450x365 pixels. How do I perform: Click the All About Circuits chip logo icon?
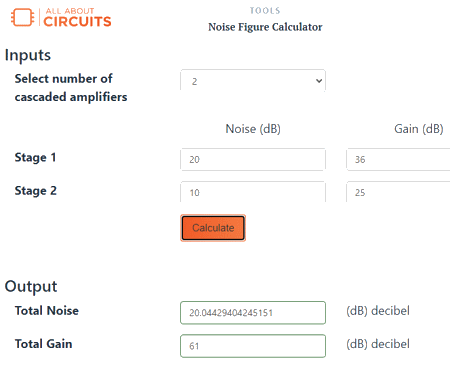(23, 17)
